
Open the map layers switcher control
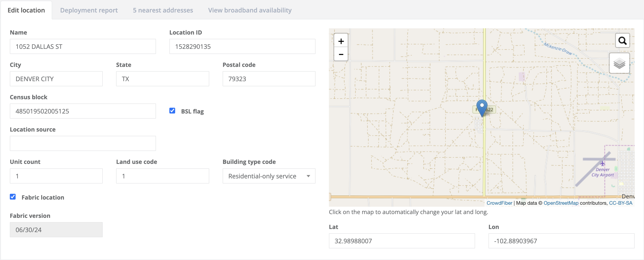(619, 63)
